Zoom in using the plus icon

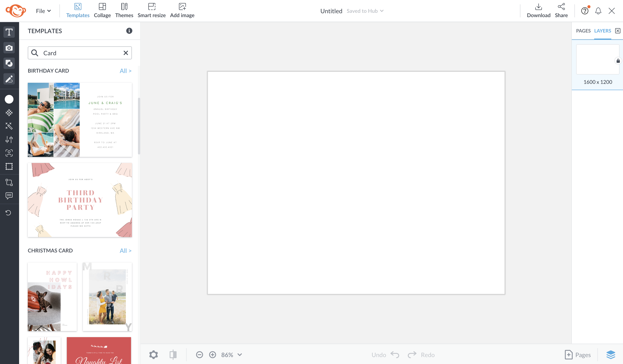(x=212, y=355)
